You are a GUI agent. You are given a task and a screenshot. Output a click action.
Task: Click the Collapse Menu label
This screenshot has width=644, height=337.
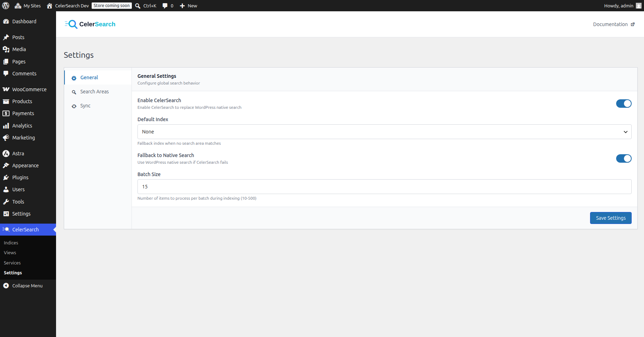tap(27, 286)
